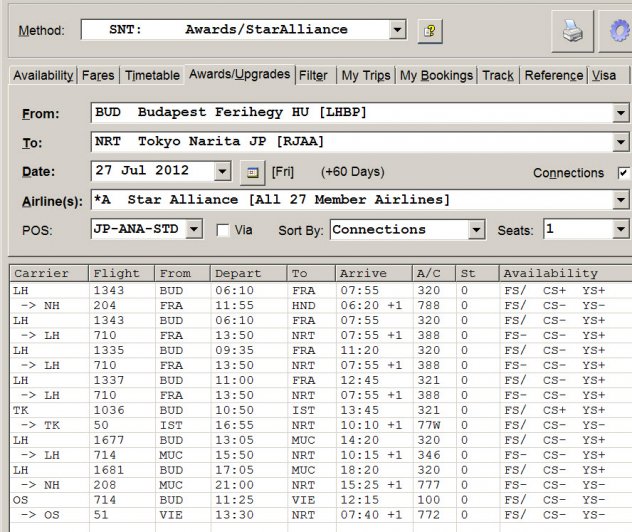This screenshot has width=632, height=532.
Task: Open the My Bookings tab
Action: (x=436, y=75)
